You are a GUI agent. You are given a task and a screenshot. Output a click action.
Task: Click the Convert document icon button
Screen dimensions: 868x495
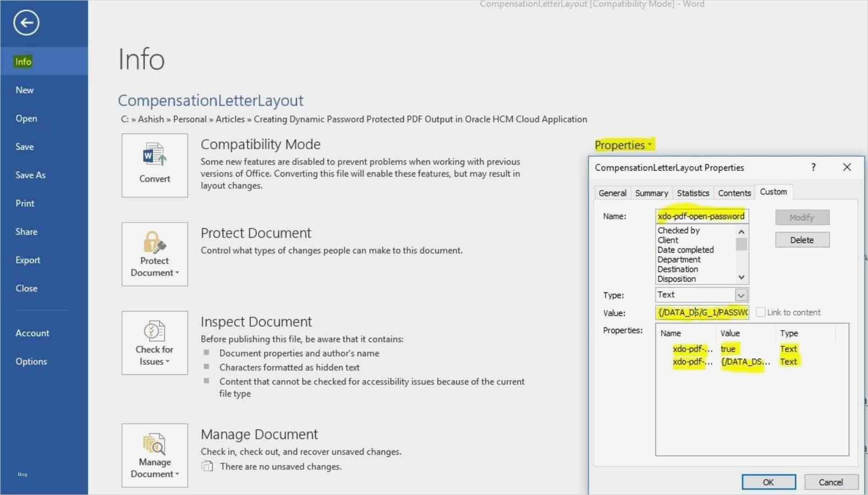[154, 165]
